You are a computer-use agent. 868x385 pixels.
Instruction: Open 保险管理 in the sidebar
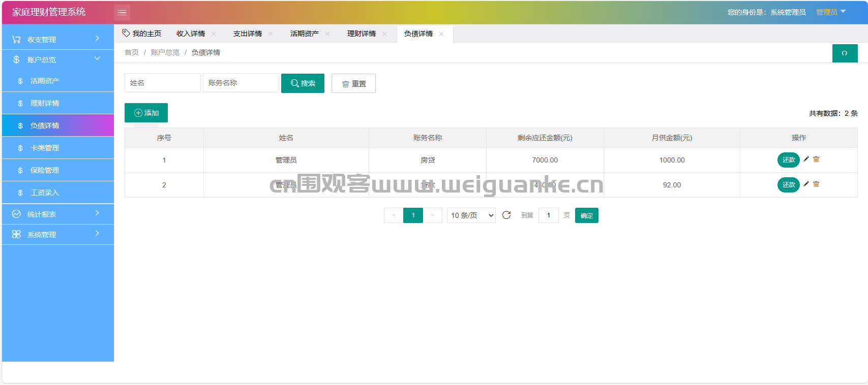(x=58, y=170)
